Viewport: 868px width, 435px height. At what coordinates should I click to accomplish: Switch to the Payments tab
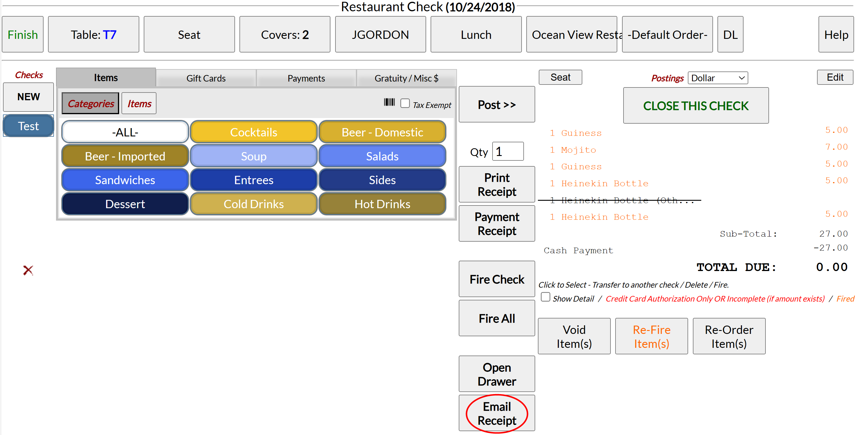(x=306, y=78)
